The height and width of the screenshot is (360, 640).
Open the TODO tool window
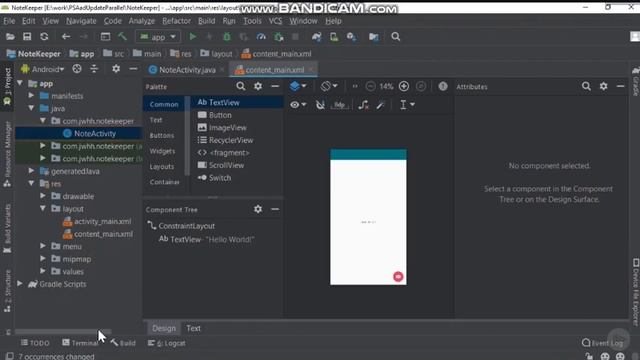coord(35,343)
